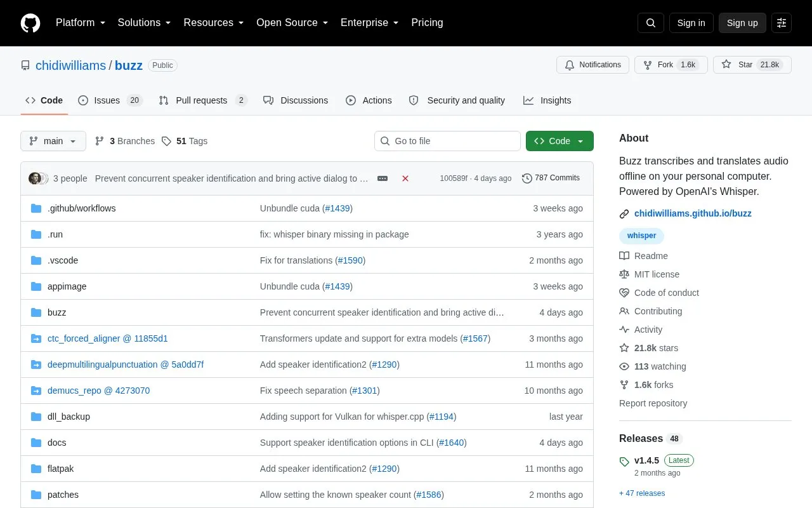Open the main branch selector dropdown
812x508 pixels.
53,141
